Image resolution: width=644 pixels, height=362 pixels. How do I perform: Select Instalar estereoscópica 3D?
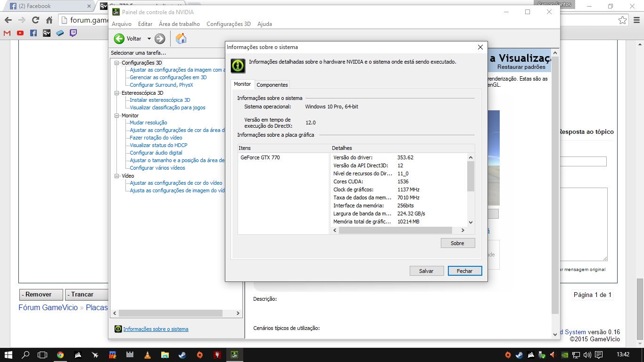pyautogui.click(x=160, y=100)
